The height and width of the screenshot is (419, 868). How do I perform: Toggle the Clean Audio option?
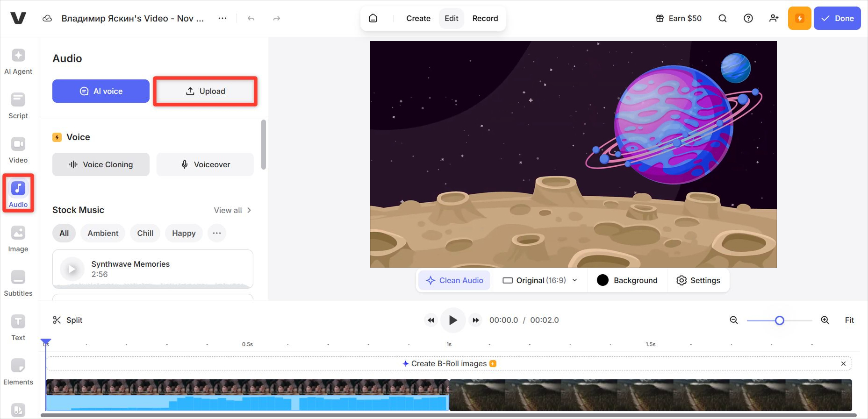click(x=455, y=280)
